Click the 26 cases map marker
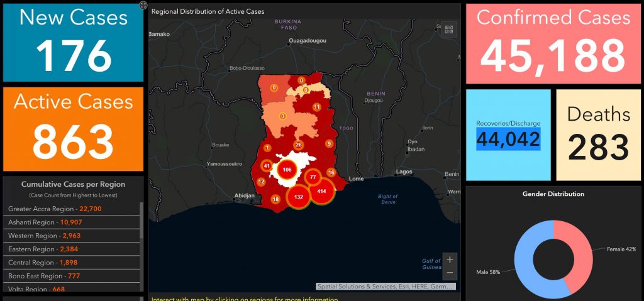 (x=299, y=145)
